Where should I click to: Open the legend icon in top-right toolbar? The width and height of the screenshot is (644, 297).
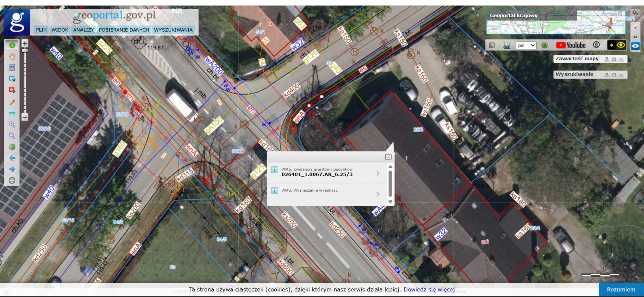[492, 45]
